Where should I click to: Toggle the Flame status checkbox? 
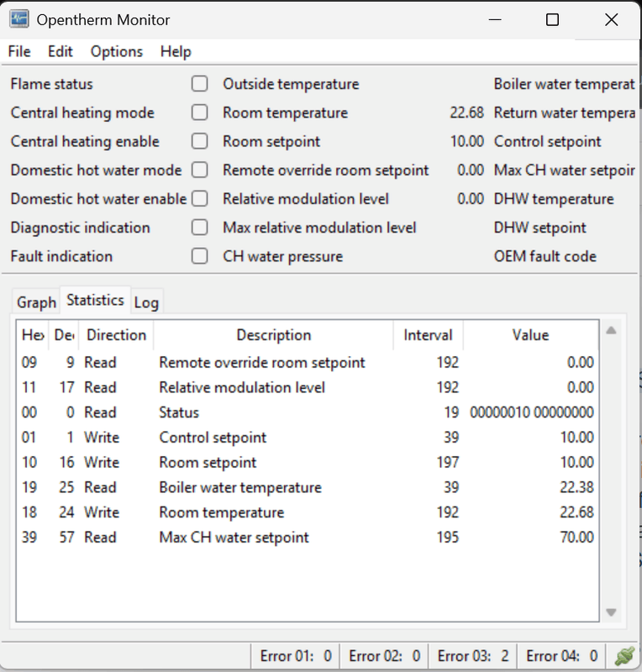point(199,83)
